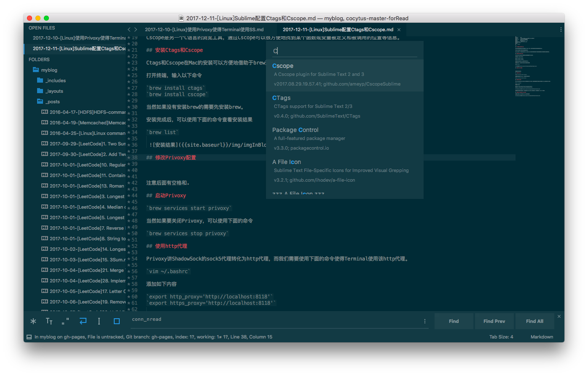Click the heading 安装Ctags和Cscope in editor
This screenshot has width=588, height=376.
coord(179,50)
